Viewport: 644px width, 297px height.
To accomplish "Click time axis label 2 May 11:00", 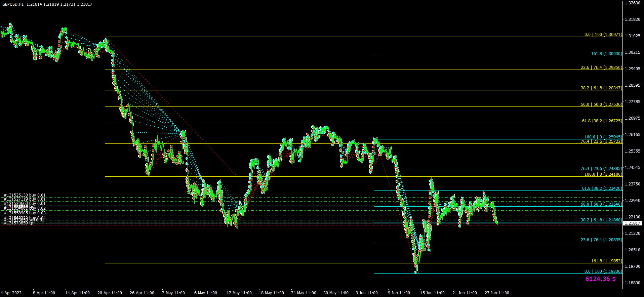I will click(173, 293).
